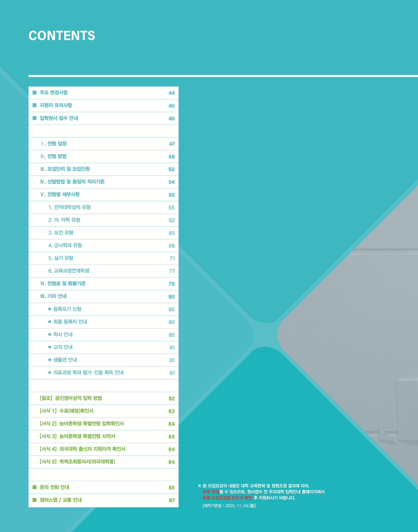Click round bullet before 교직 안내
This screenshot has height=532, width=418.
(x=50, y=347)
